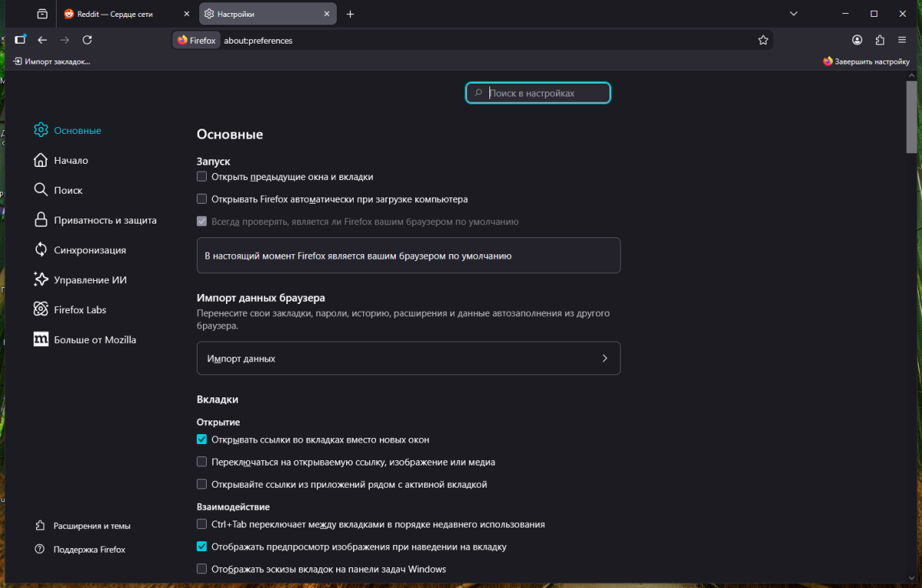Click the new tab plus icon

coord(350,14)
